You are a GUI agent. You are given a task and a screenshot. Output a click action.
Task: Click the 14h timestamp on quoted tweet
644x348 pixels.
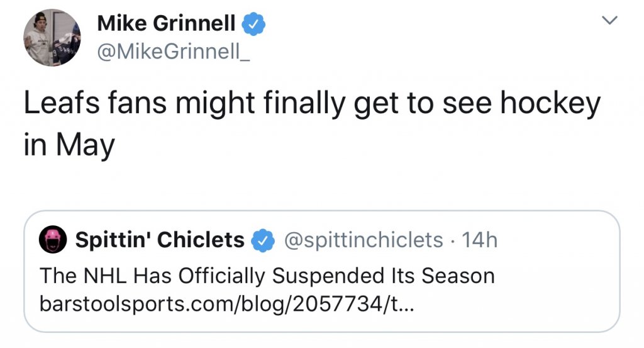[479, 240]
